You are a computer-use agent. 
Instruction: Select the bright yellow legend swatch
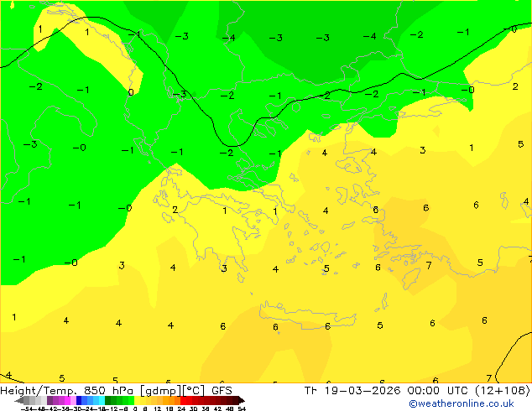coord(138,400)
